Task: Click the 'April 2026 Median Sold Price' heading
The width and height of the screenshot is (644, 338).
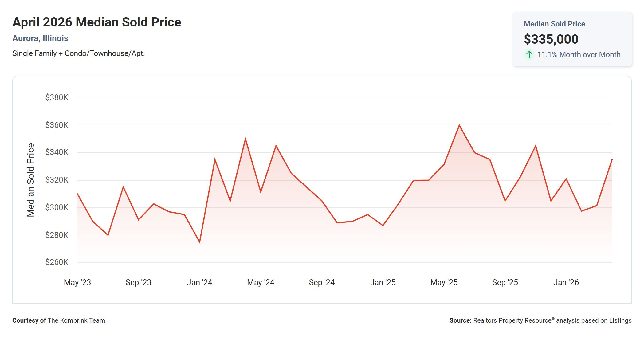Action: (x=97, y=22)
